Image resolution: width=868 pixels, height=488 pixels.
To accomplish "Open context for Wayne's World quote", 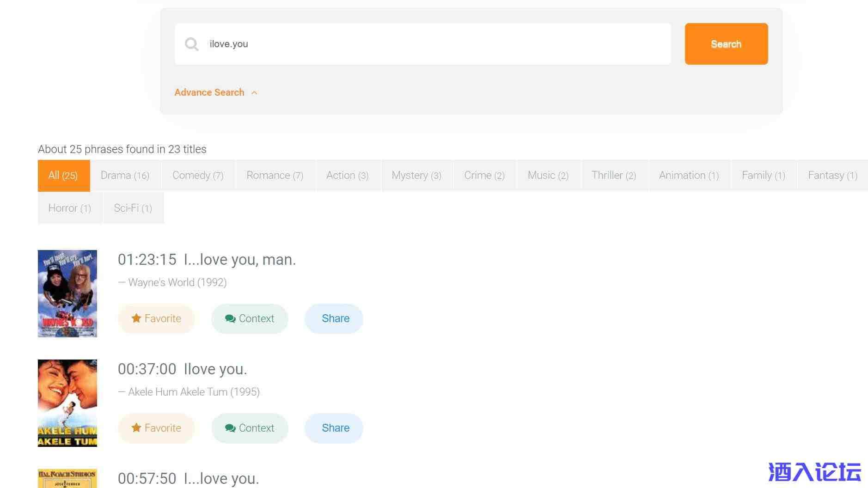I will click(250, 318).
